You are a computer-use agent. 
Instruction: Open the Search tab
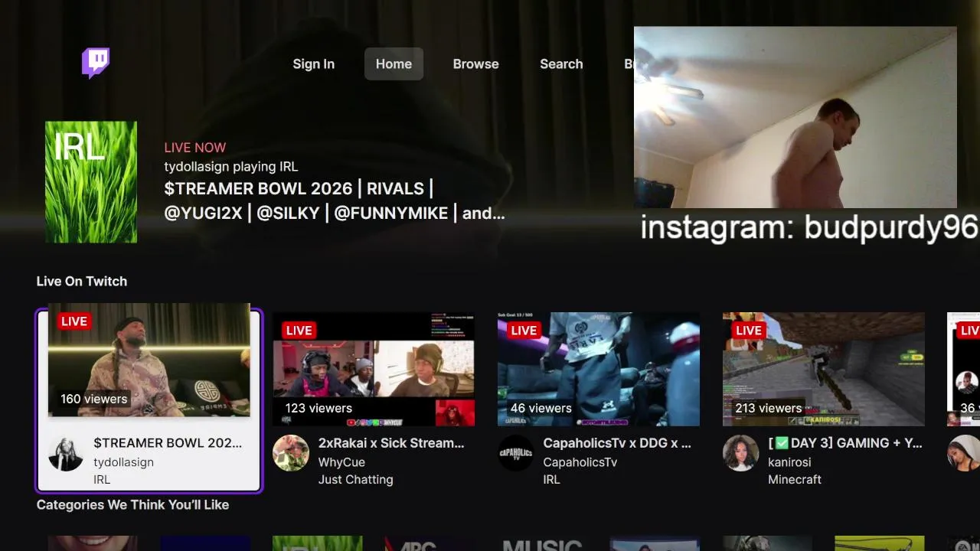(x=561, y=64)
